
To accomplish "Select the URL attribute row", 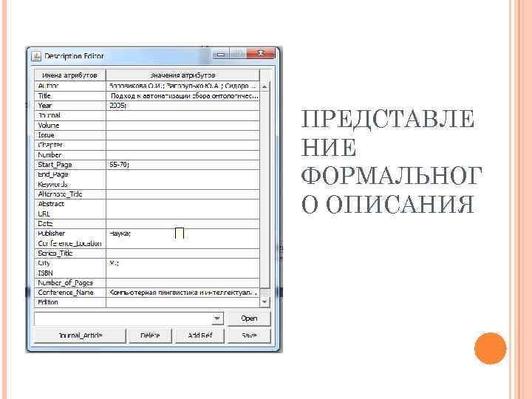I will coord(147,214).
